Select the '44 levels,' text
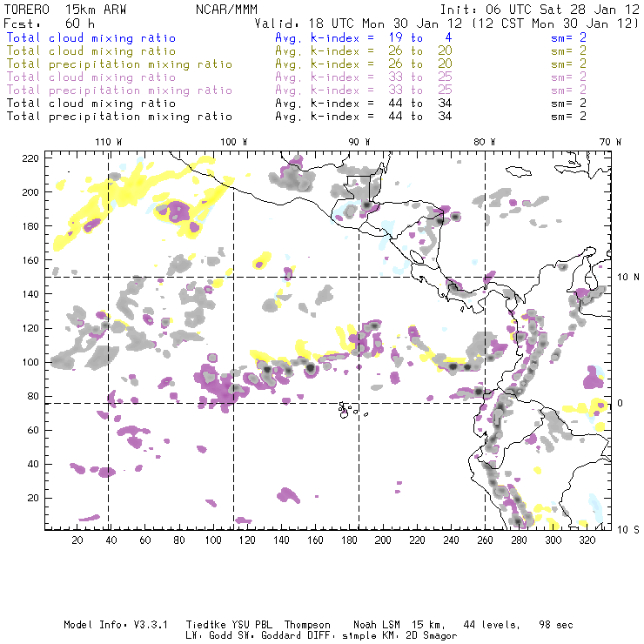The height and width of the screenshot is (644, 644). pos(492,625)
